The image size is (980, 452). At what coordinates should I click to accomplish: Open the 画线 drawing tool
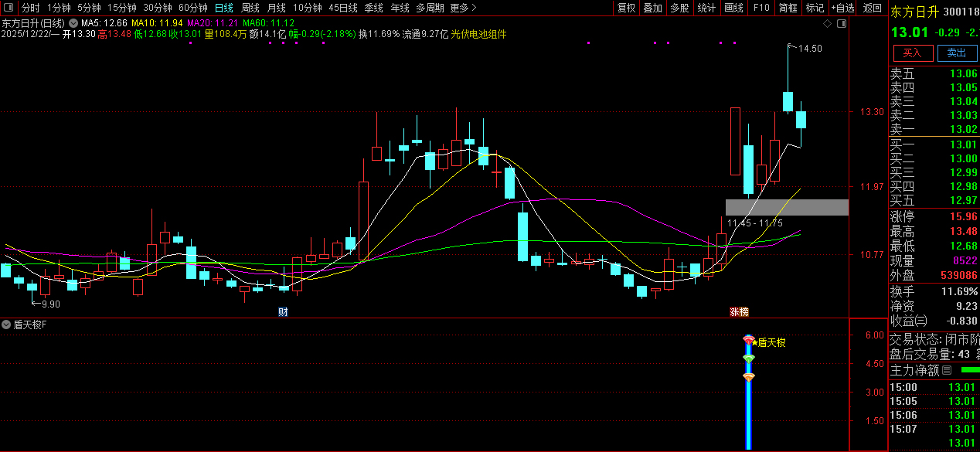coord(733,8)
